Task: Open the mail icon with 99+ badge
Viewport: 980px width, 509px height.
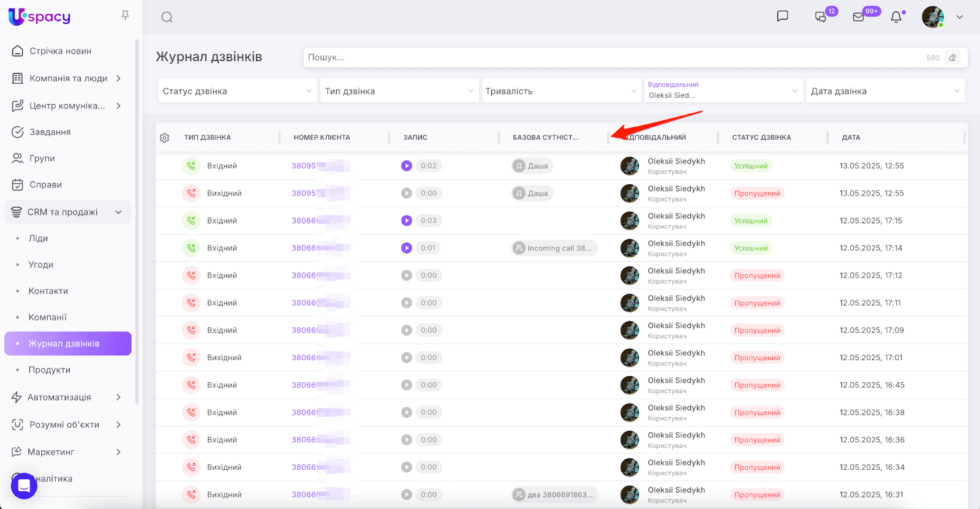Action: point(859,17)
